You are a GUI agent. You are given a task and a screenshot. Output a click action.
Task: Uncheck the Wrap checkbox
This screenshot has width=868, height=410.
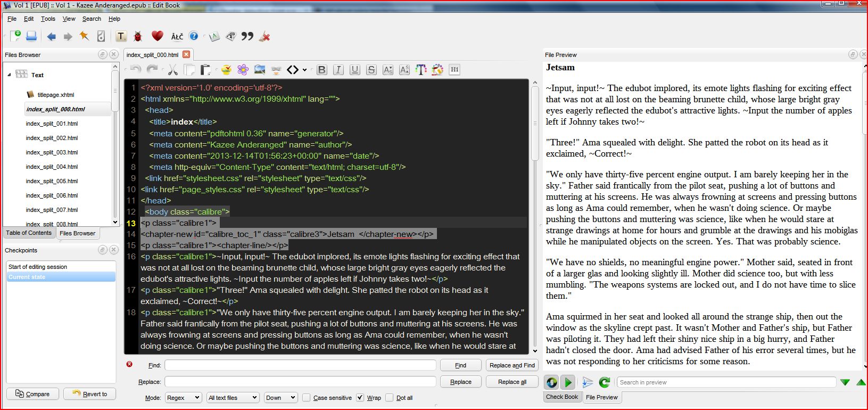360,398
